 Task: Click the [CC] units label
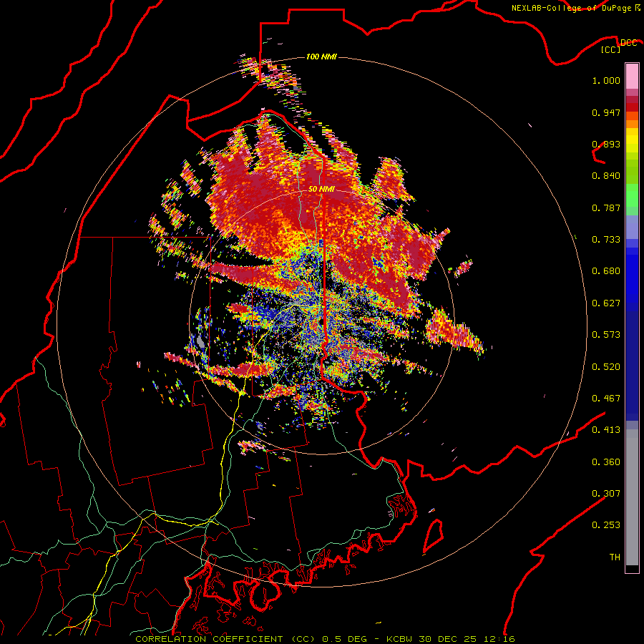[611, 49]
